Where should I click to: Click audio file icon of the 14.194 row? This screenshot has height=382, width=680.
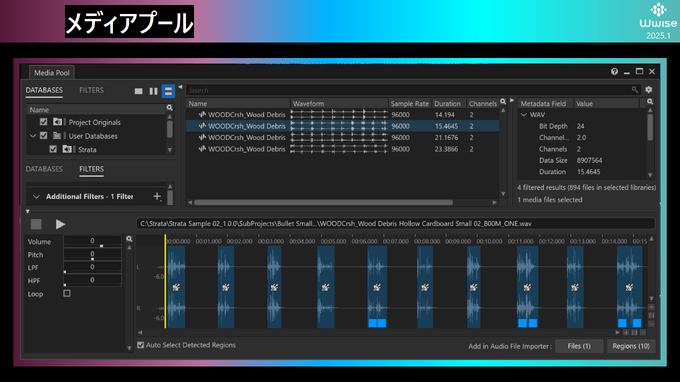click(x=202, y=114)
